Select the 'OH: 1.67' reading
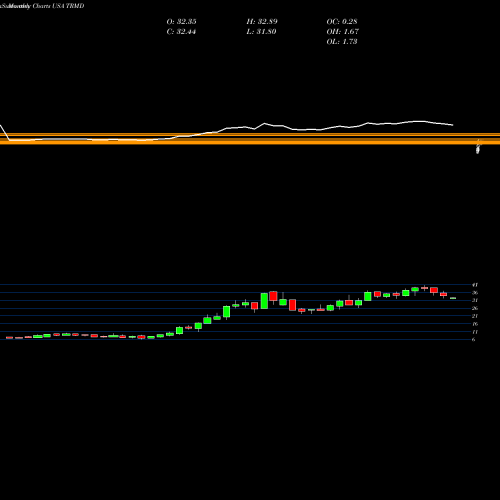 [x=342, y=32]
